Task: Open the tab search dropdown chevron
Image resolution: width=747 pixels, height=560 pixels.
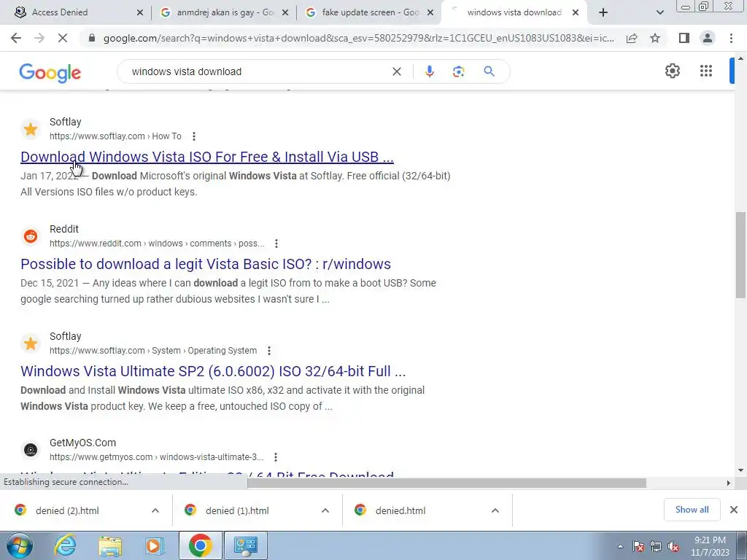Action: [659, 13]
